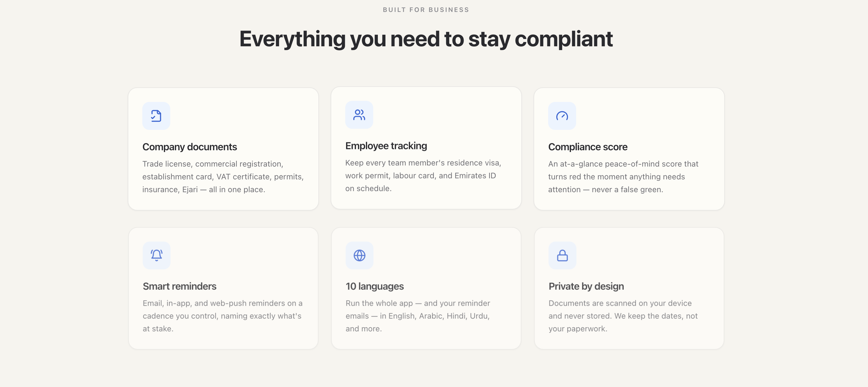This screenshot has width=868, height=387.
Task: Select the "Company documents" card title
Action: click(x=189, y=147)
